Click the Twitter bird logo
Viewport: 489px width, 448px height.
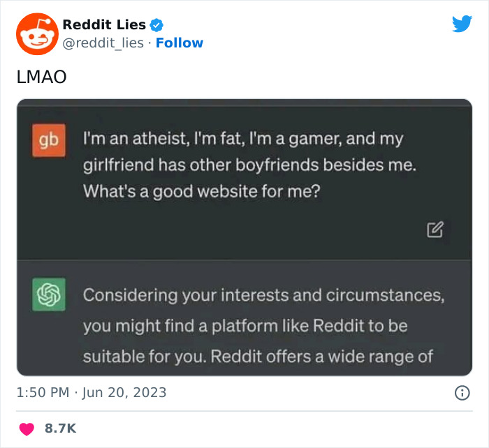click(462, 24)
